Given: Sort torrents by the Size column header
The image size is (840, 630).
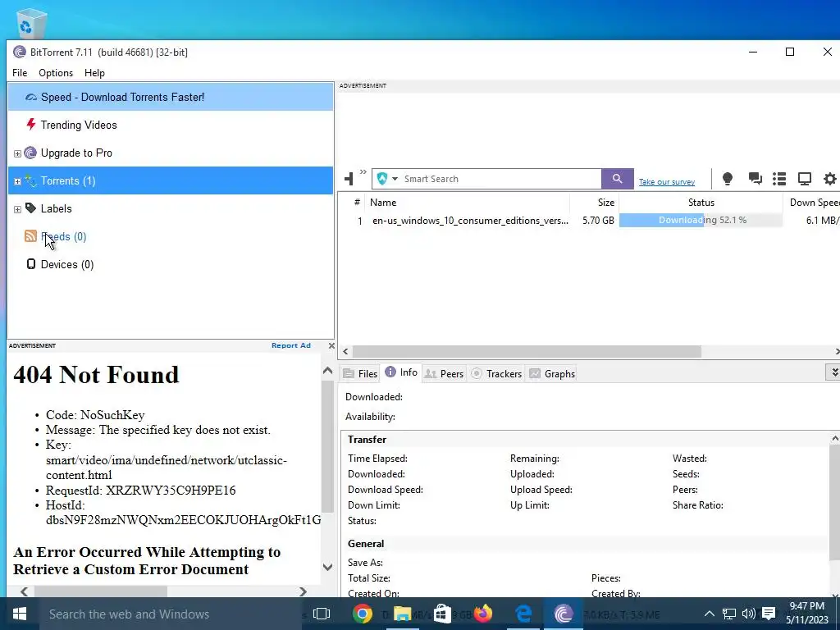Looking at the screenshot, I should (595, 203).
